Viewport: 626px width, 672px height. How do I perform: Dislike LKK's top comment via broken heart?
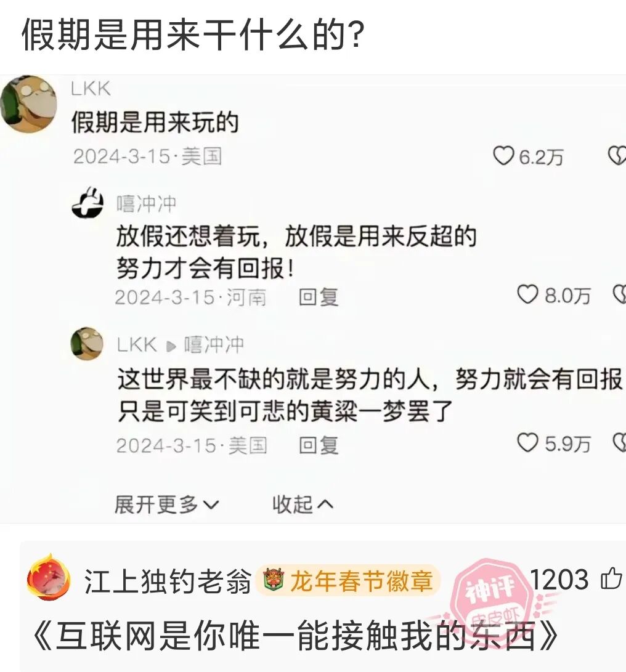tap(617, 156)
